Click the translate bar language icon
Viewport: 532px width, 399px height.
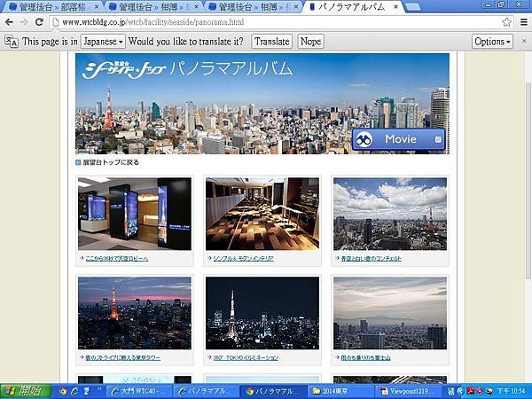point(12,42)
